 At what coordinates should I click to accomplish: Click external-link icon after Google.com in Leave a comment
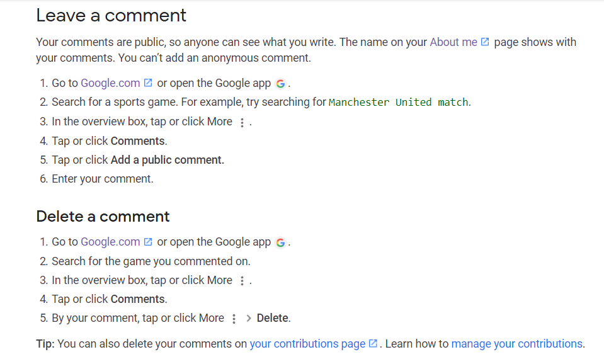pos(148,83)
